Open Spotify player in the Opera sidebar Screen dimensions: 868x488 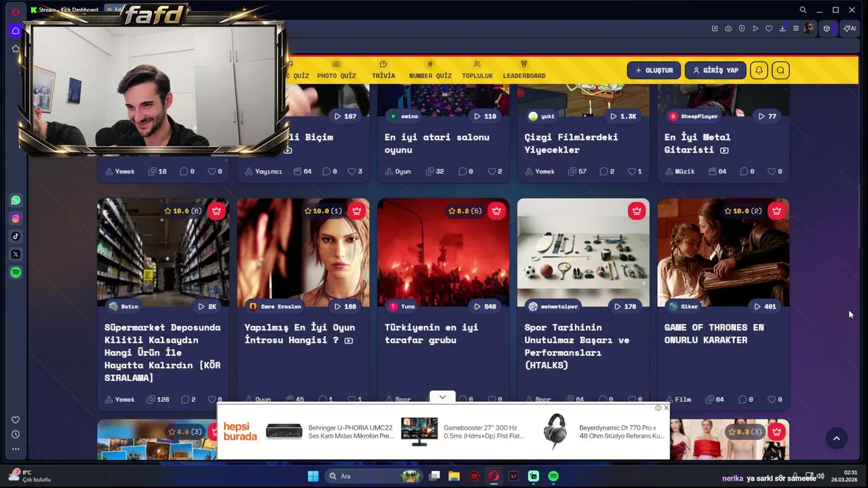(x=16, y=272)
